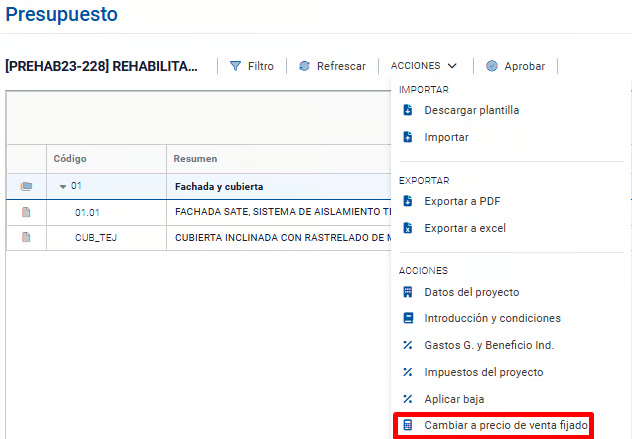Viewport: 632px width, 439px height.
Task: Collapse the 01 Fachada y cubierta chapter
Action: [x=63, y=187]
